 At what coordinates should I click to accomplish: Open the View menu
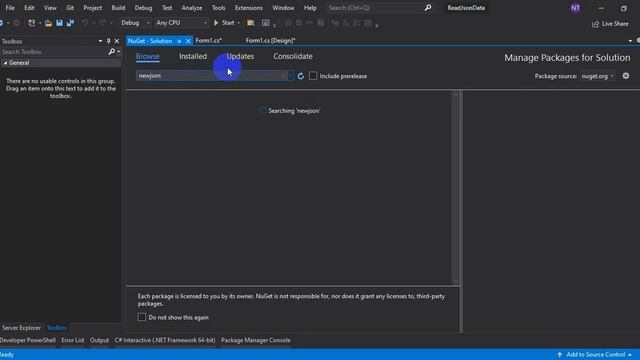tap(50, 8)
